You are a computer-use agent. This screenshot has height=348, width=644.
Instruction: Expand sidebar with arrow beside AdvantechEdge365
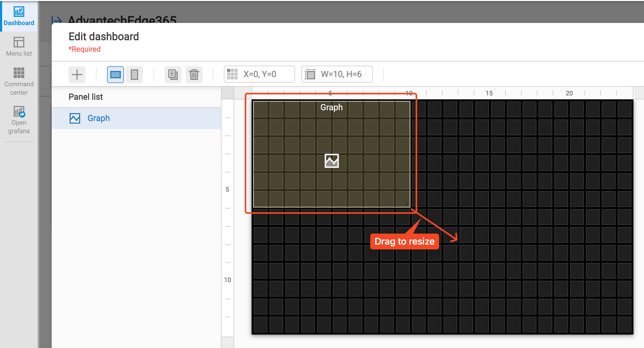[57, 20]
